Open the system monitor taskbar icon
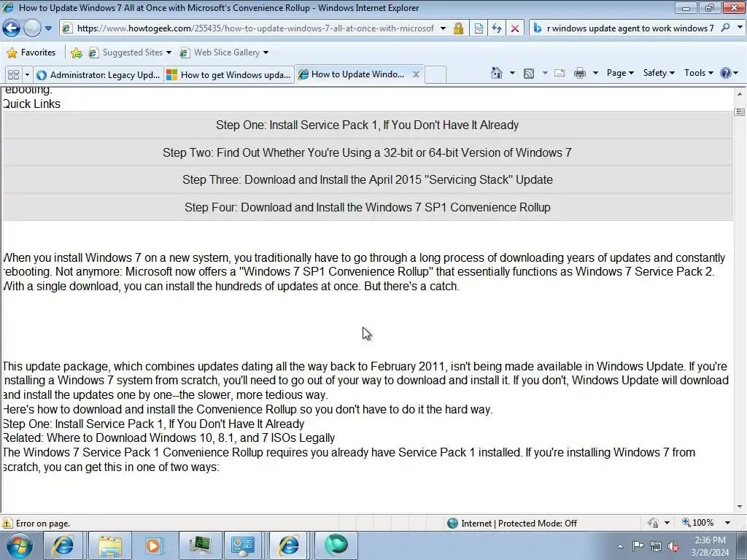This screenshot has height=560, width=747. (199, 545)
